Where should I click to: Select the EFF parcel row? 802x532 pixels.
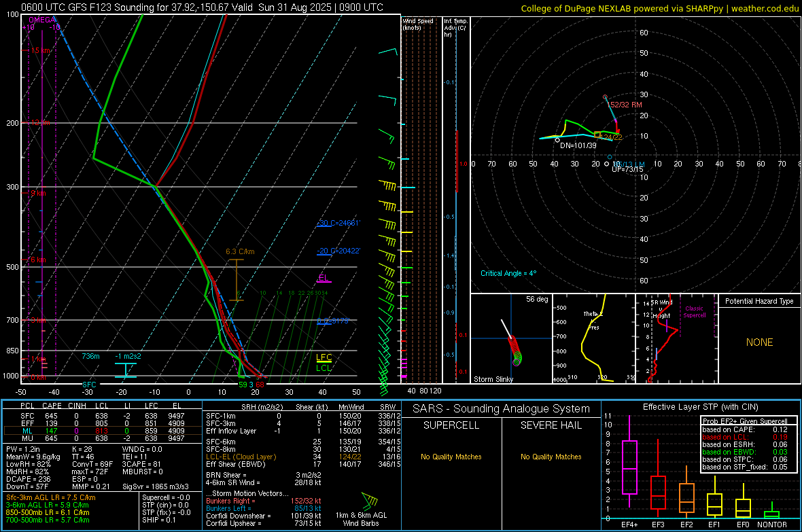coord(103,423)
